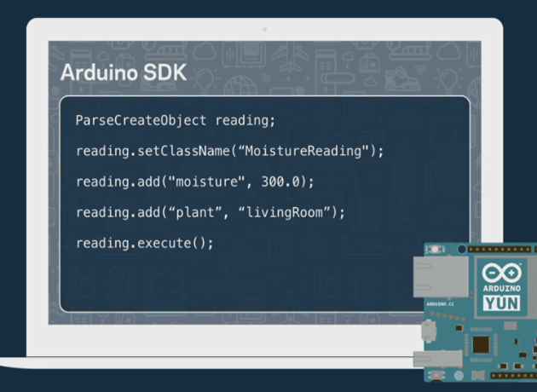Click the "ParseCreateObject reading;" code line

[x=176, y=120]
